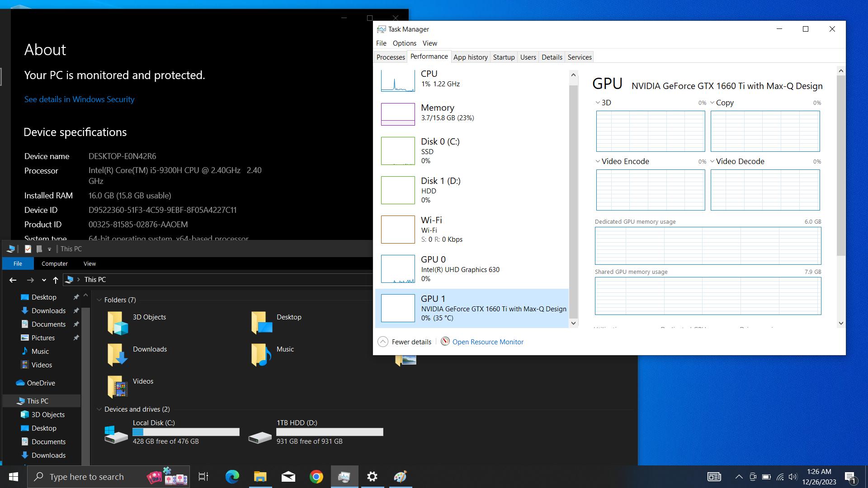Viewport: 868px width, 488px height.
Task: Click the Resource Monitor gauge icon
Action: [x=445, y=342]
